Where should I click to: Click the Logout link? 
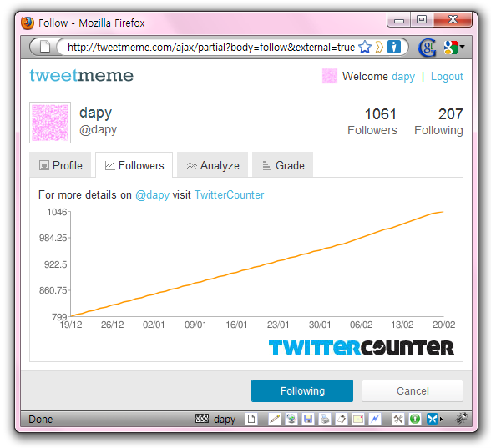pos(447,77)
